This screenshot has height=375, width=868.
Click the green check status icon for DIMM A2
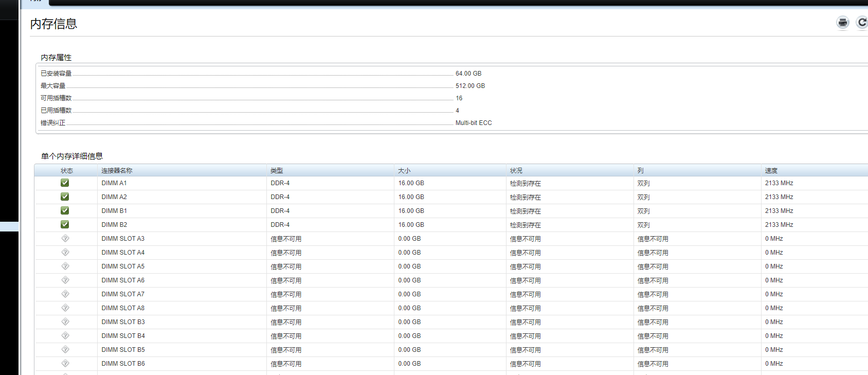pos(65,197)
